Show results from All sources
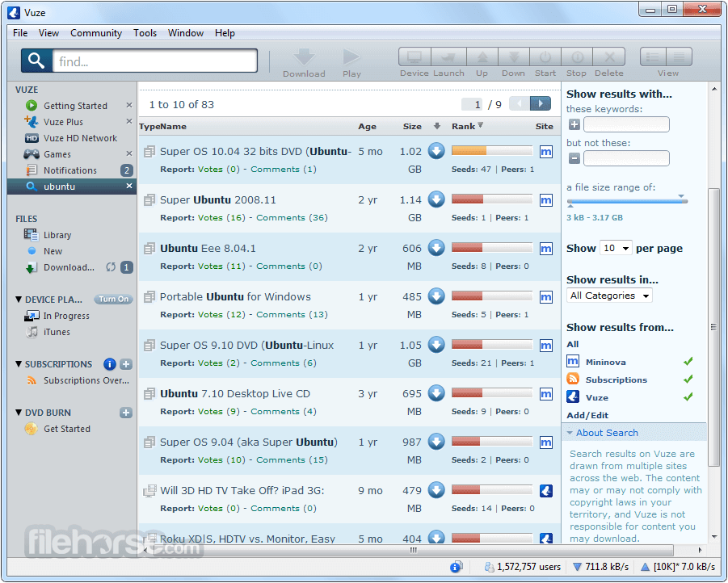This screenshot has height=583, width=728. tap(573, 345)
